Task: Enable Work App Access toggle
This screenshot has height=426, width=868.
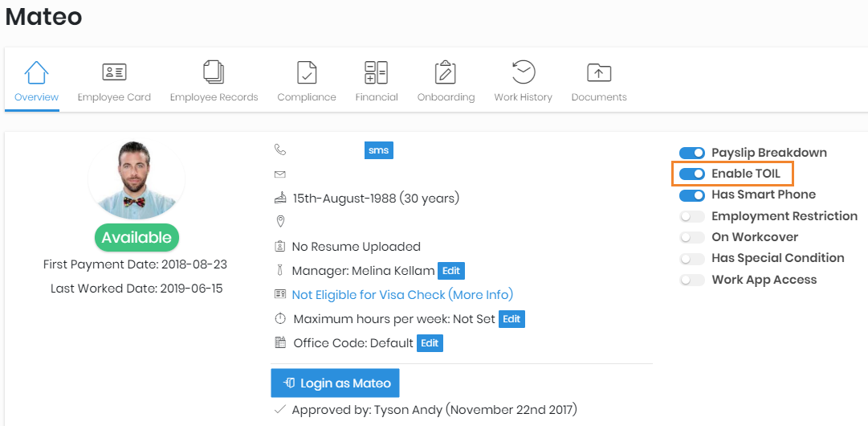Action: click(691, 280)
